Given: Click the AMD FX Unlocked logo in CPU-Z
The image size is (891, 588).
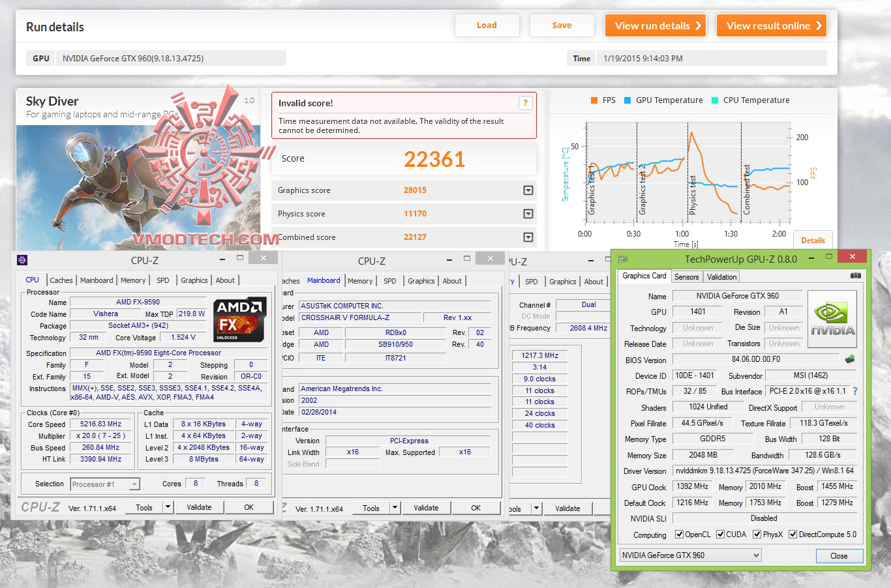Looking at the screenshot, I should (x=239, y=319).
